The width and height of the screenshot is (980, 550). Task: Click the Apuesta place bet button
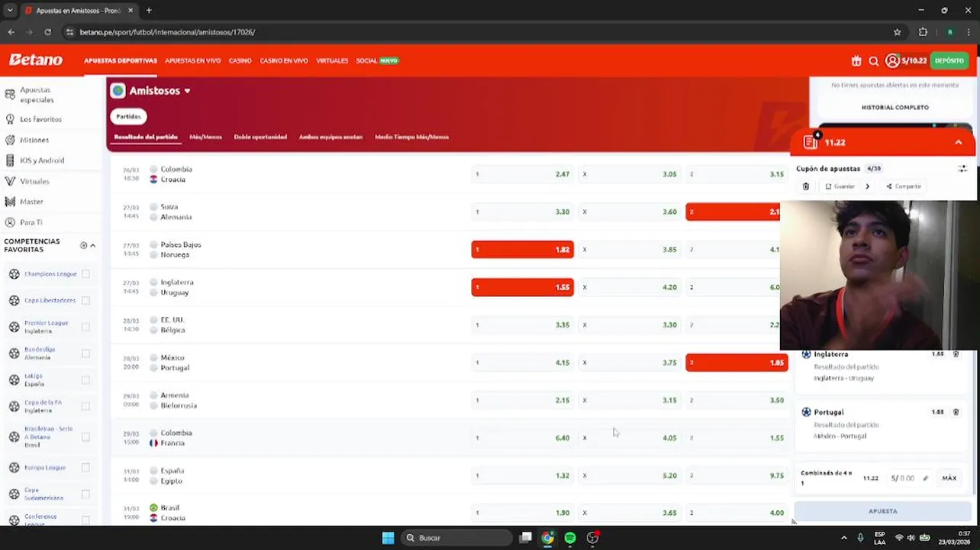(x=882, y=511)
